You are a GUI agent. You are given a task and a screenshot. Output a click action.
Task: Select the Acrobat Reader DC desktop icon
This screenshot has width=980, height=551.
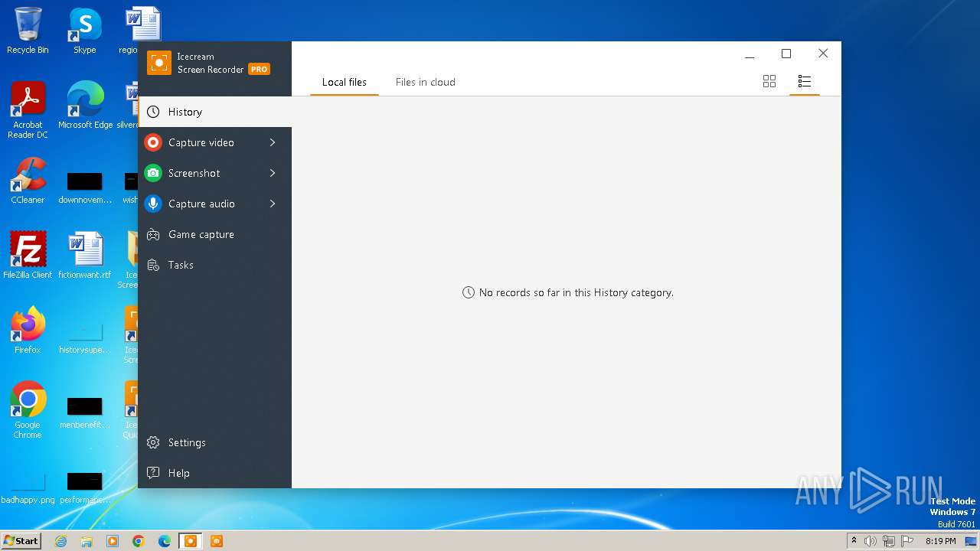[28, 110]
